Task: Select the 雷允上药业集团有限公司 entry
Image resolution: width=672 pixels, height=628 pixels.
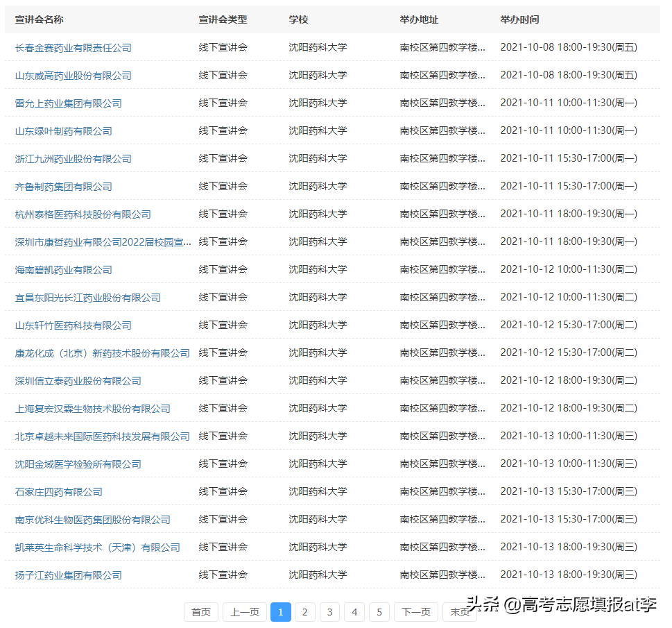Action: pyautogui.click(x=62, y=103)
